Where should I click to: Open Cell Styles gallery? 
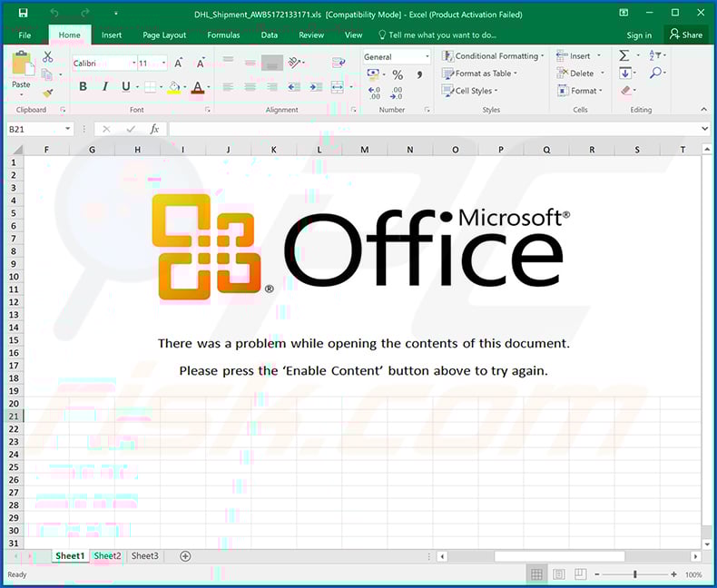point(469,91)
